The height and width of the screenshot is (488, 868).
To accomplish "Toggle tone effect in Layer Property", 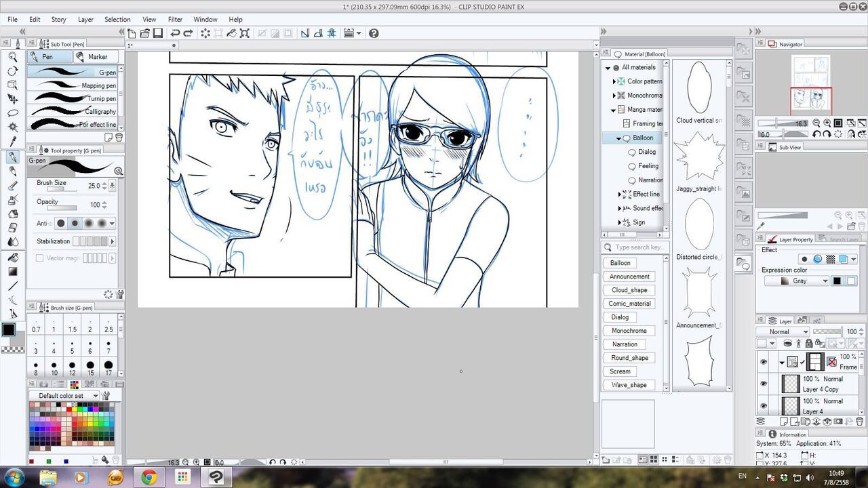I will point(830,259).
